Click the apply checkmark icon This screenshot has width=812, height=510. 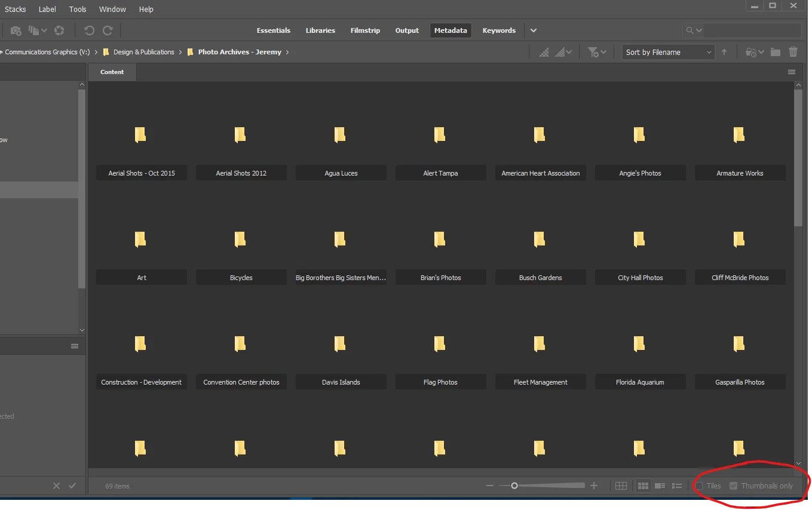point(72,486)
